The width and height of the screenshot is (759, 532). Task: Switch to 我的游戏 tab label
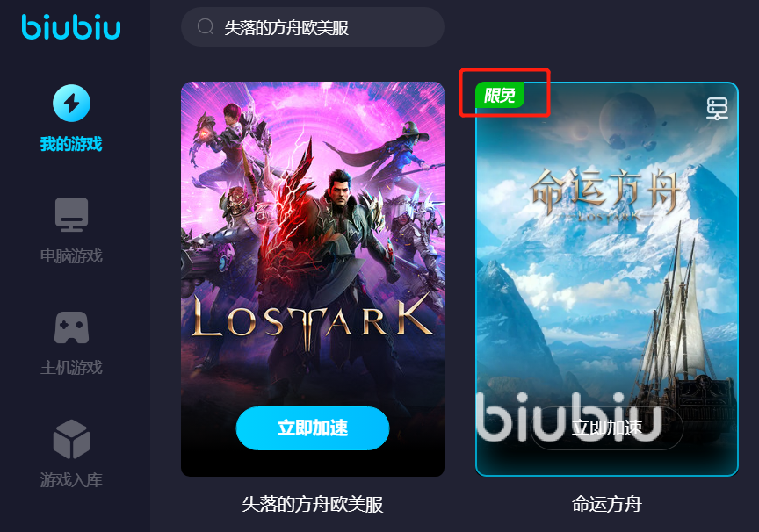71,144
